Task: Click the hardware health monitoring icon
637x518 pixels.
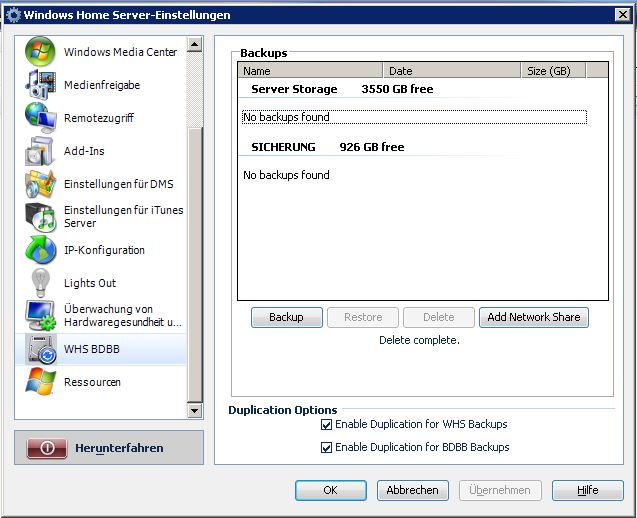Action: 41,316
